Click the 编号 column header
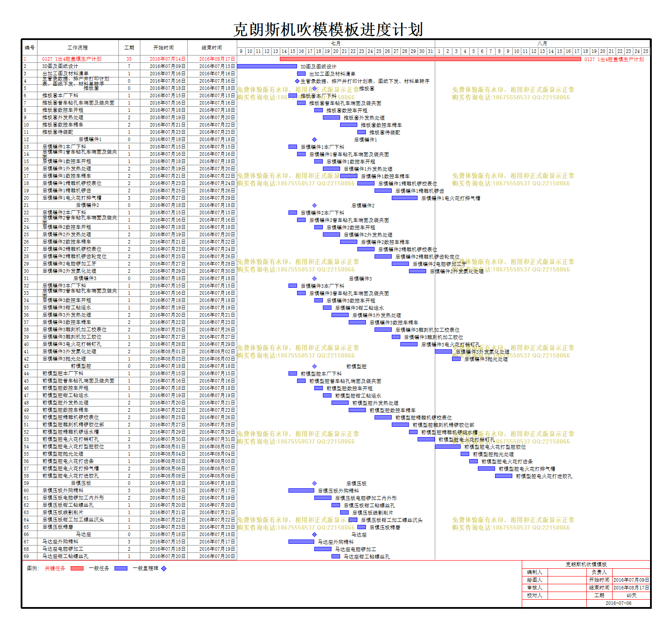The width and height of the screenshot is (672, 629). point(30,48)
